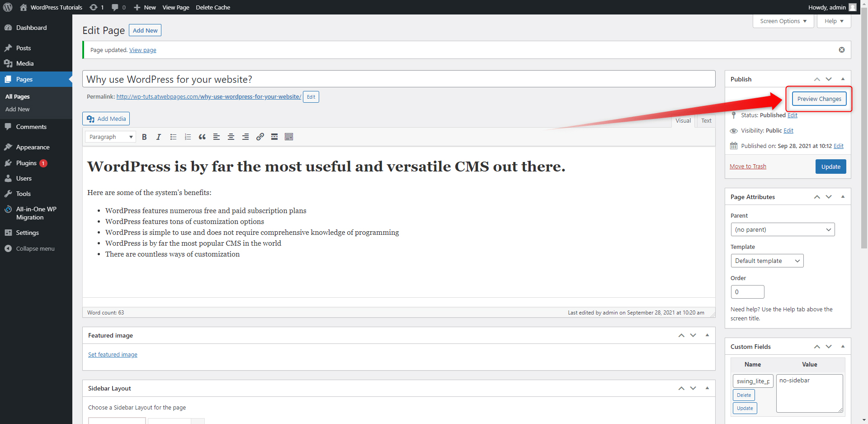
Task: Collapse the Page Attributes panel
Action: pos(843,196)
